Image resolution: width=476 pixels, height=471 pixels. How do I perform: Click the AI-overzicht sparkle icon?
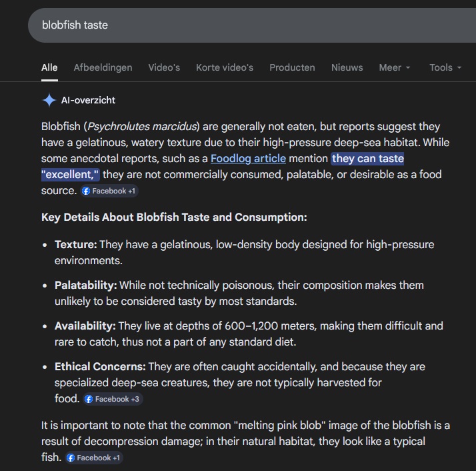(x=49, y=100)
